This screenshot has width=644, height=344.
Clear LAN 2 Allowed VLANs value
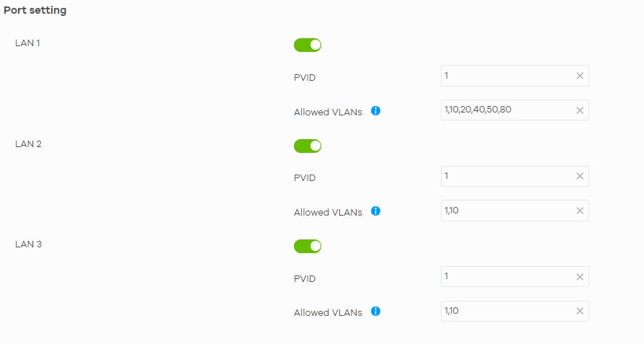tap(580, 211)
